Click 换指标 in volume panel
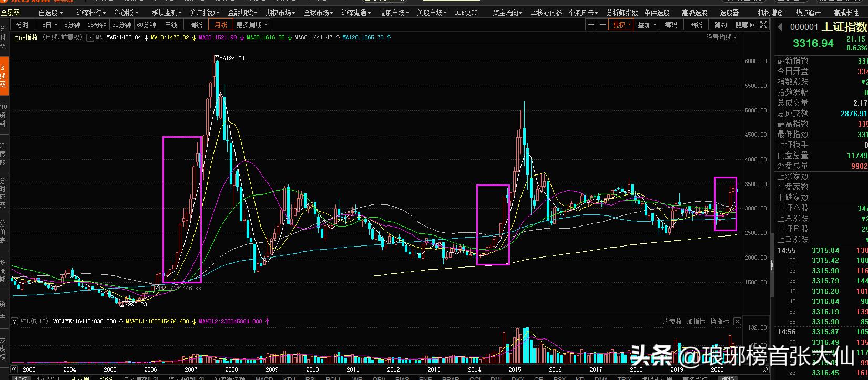Viewport: 868px width, 380px height. 719,321
